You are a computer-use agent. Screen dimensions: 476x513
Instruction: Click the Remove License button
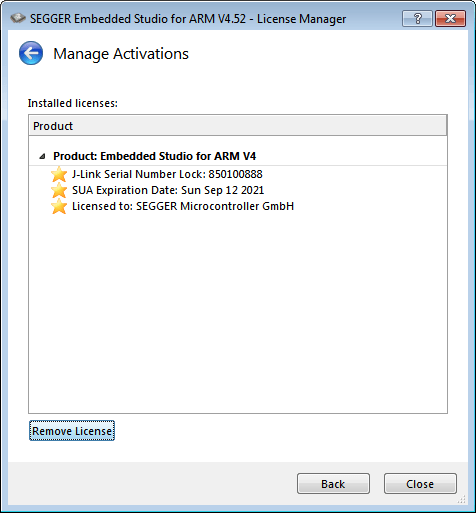72,431
